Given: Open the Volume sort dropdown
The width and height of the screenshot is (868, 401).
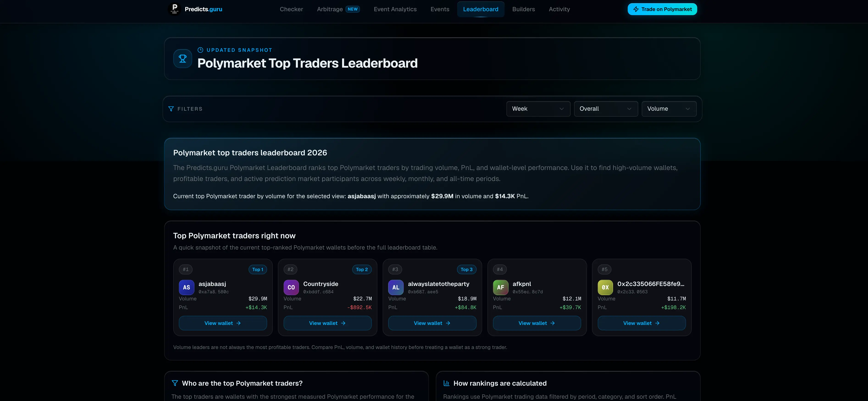Looking at the screenshot, I should pos(669,109).
